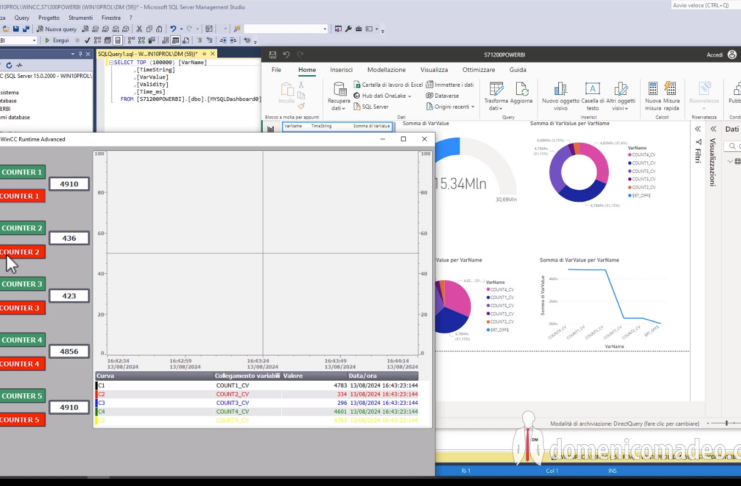This screenshot has height=486, width=741.
Task: Click Immettere i dati in the ribbon
Action: point(450,85)
